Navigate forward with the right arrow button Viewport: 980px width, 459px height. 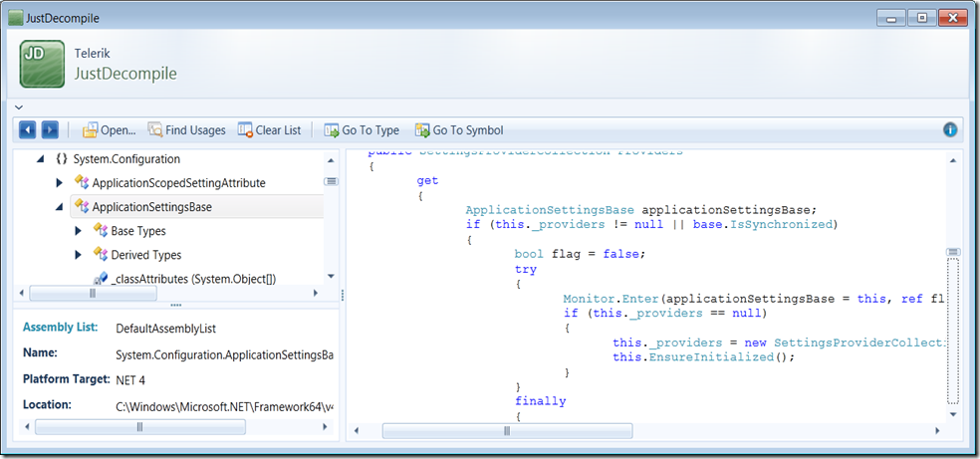(50, 130)
